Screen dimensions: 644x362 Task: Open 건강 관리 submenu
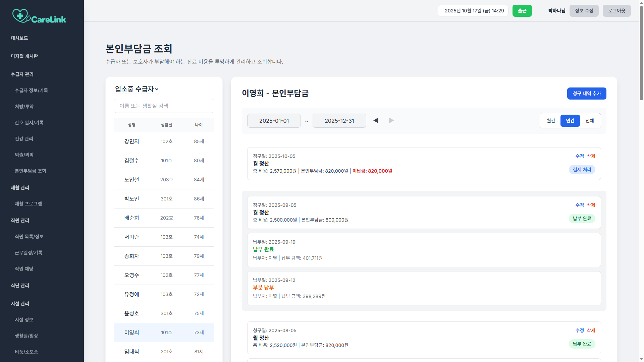pos(24,139)
